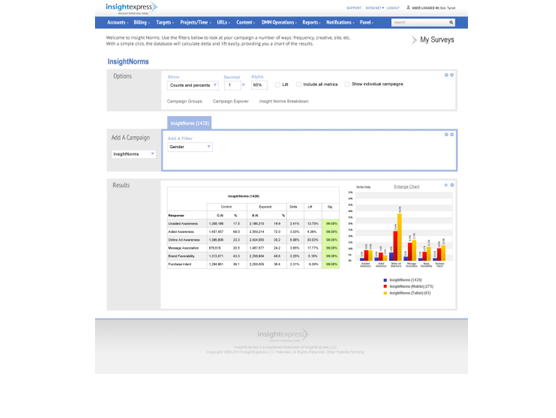
Task: Click the help icon in Options panel
Action: (x=446, y=75)
